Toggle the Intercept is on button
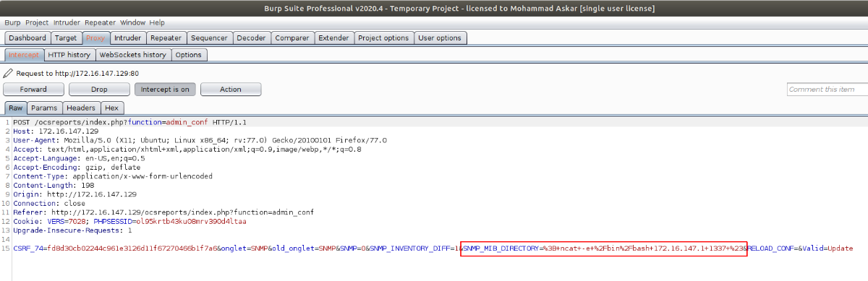This screenshot has height=281, width=868. click(x=165, y=90)
